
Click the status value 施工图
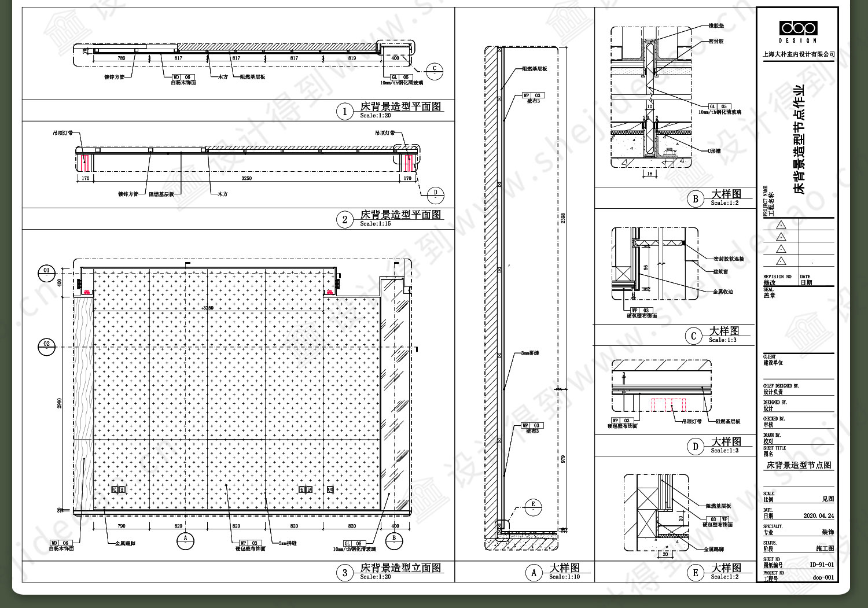(825, 548)
